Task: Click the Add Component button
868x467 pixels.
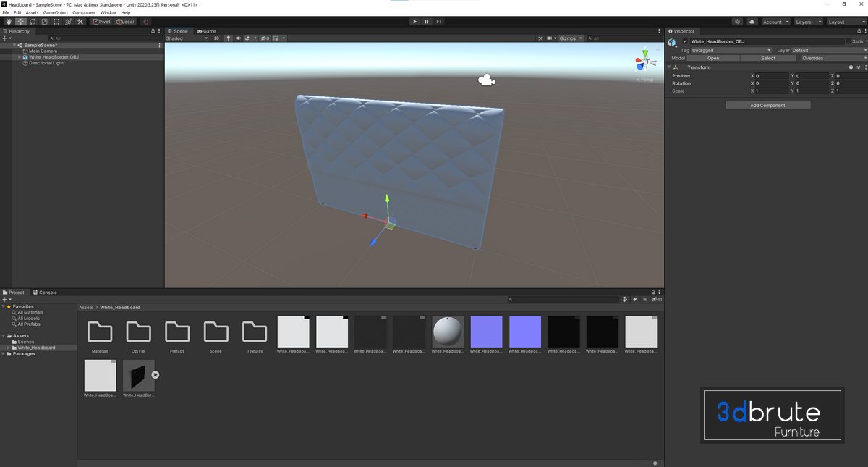Action: [x=767, y=106]
